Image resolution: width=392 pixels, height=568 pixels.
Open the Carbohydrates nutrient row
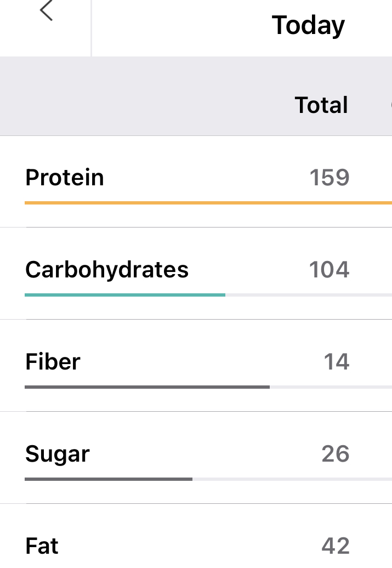pyautogui.click(x=107, y=270)
